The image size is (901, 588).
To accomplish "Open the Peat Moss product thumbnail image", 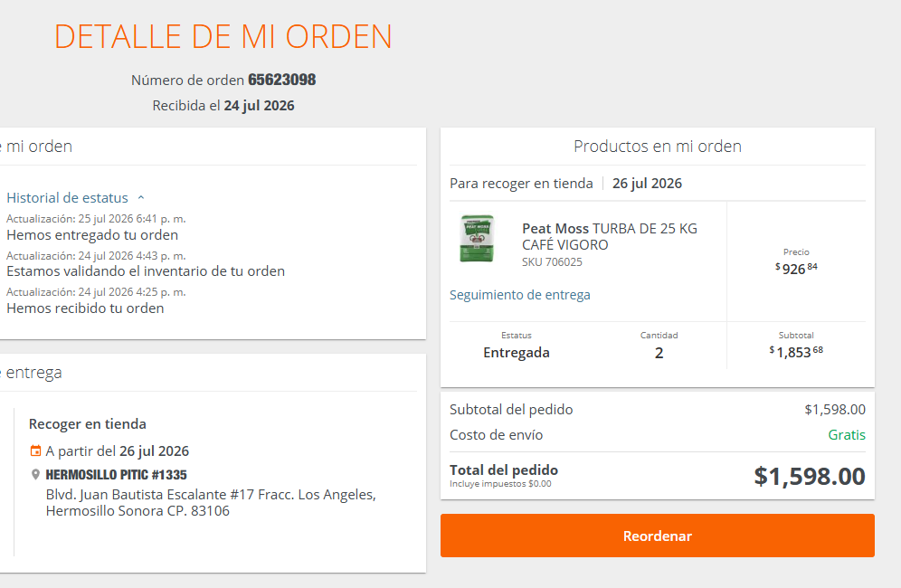I will coord(477,238).
